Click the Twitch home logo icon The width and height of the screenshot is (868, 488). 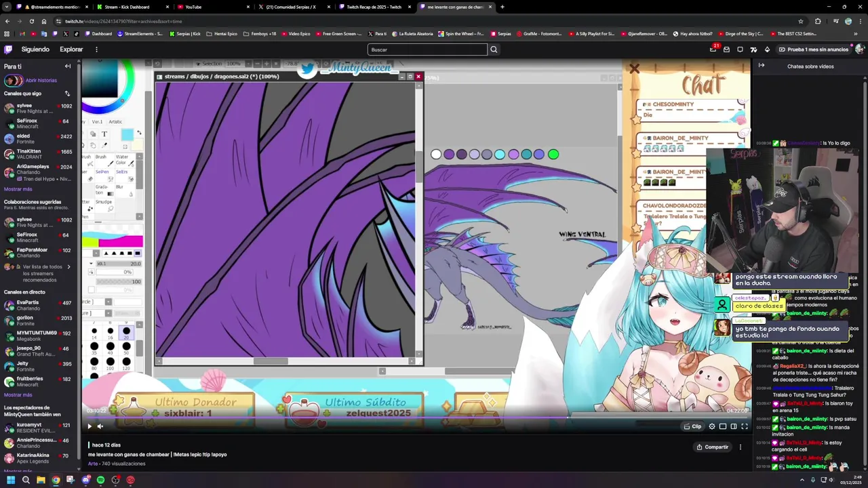coord(8,49)
